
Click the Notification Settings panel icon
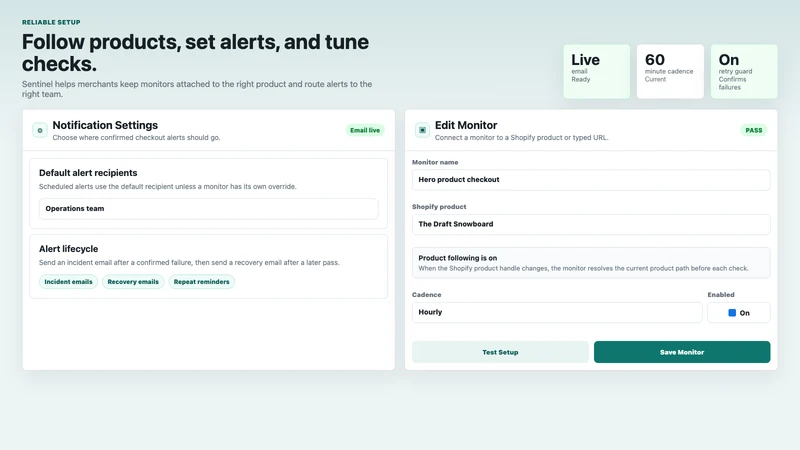[x=40, y=130]
